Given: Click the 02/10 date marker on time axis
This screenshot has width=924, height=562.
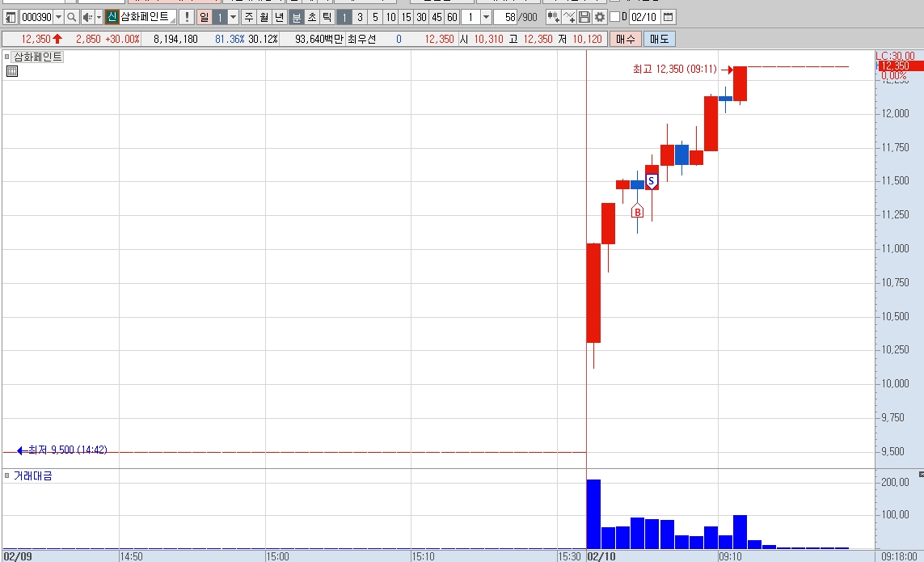Looking at the screenshot, I should [601, 556].
